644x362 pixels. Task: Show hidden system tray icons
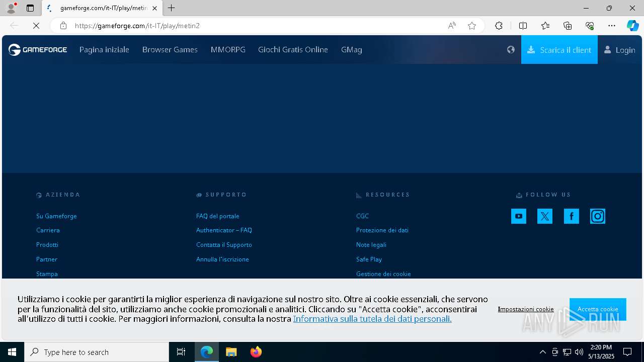point(542,352)
